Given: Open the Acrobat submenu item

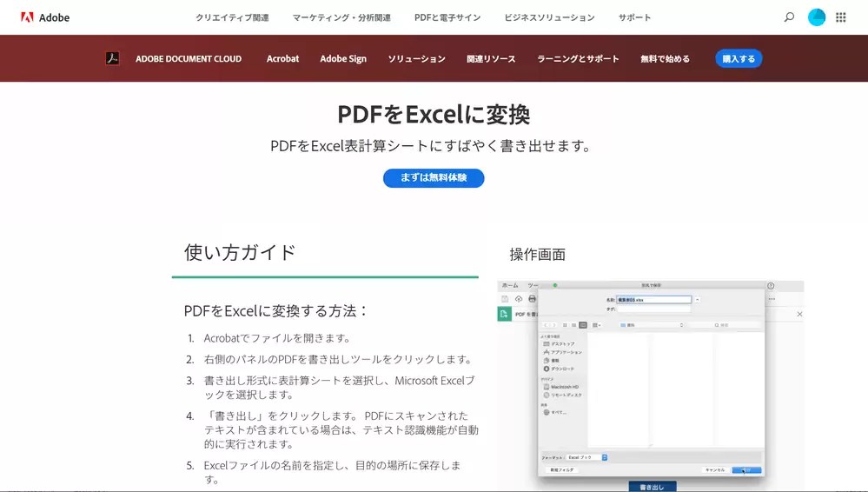Looking at the screenshot, I should coord(283,59).
